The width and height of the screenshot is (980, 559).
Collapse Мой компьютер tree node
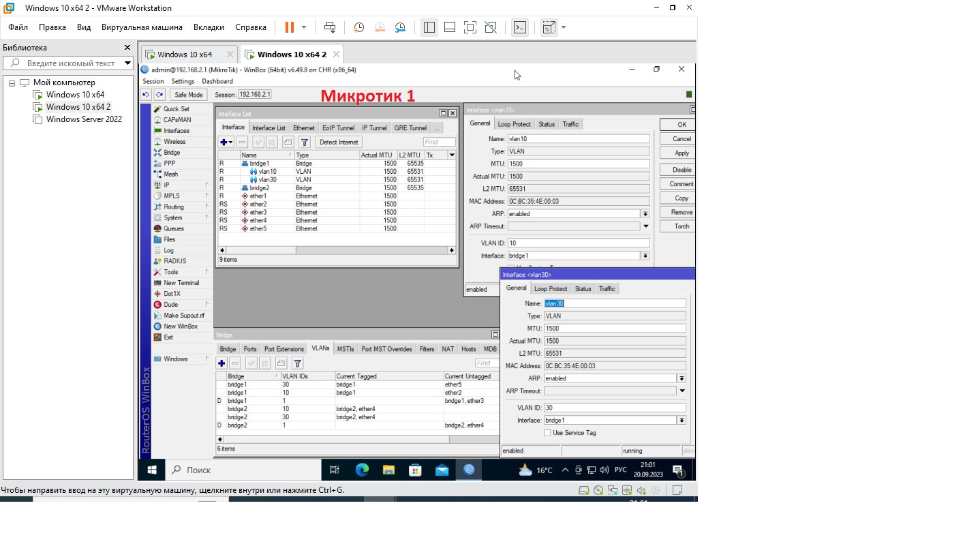[x=12, y=82]
